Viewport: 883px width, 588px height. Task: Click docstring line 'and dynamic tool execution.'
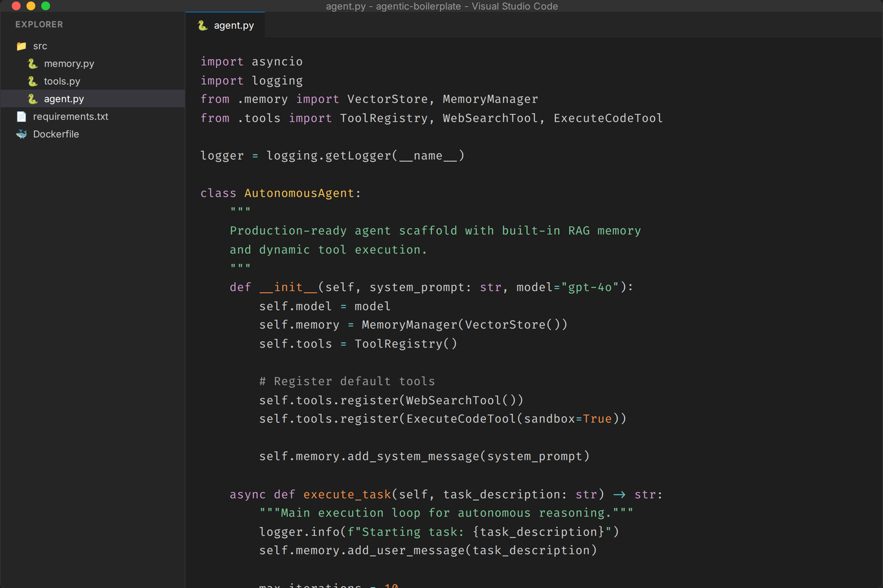[x=329, y=250]
